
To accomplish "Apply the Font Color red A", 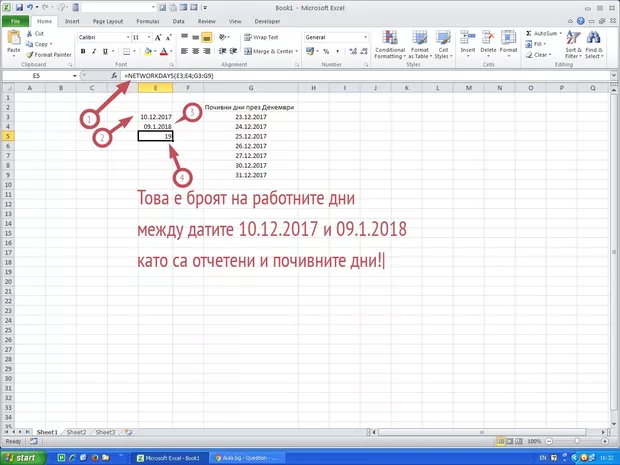I will pos(164,51).
